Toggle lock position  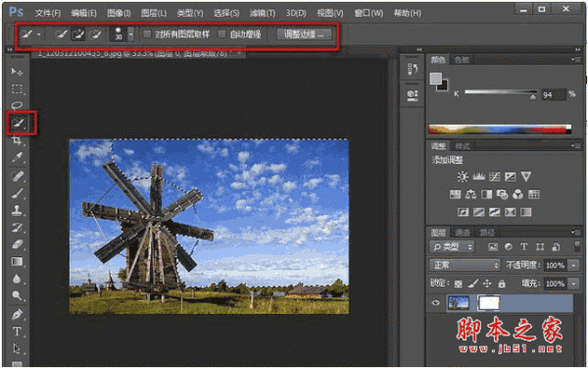point(487,284)
